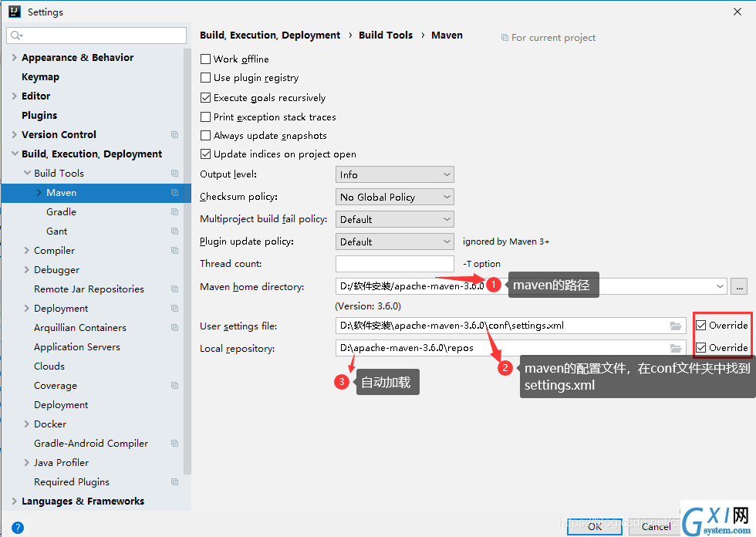Toggle Override for Local repository

pyautogui.click(x=701, y=347)
